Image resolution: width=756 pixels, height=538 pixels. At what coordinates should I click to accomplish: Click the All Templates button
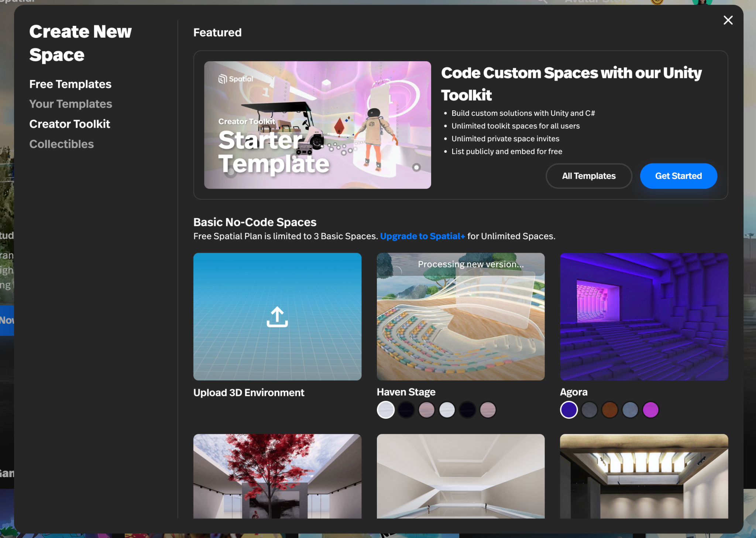[x=588, y=176]
